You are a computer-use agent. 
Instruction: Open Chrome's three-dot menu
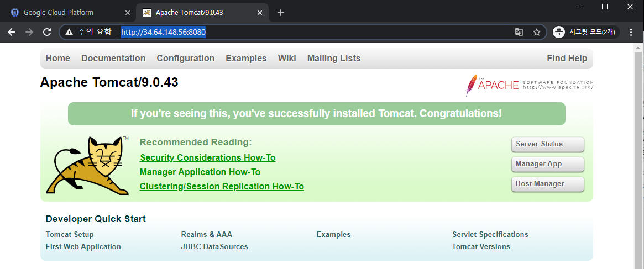coord(631,32)
